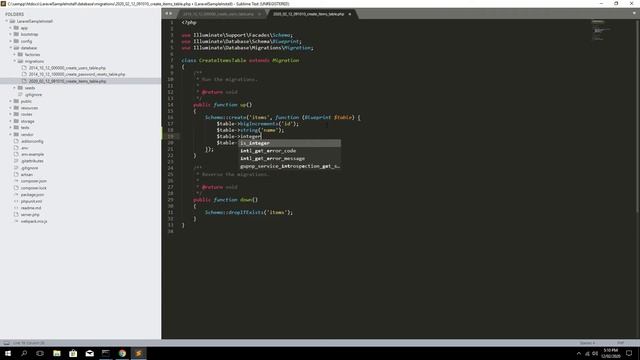Click the bootstrap folder icon
Viewport: 640px width, 360px height.
16,34
